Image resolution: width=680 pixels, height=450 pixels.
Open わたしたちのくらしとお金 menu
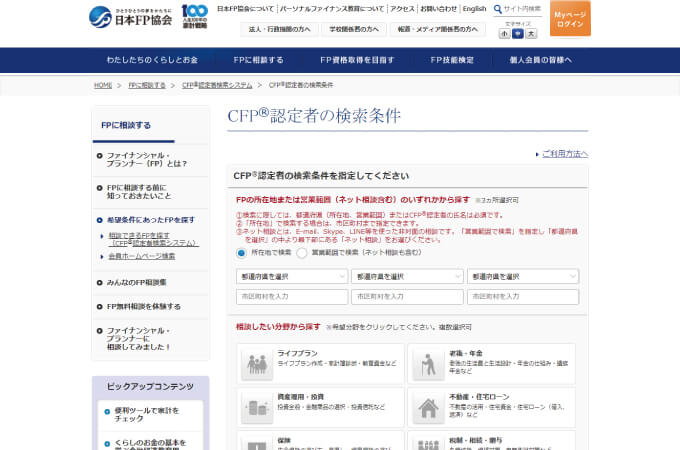coord(152,60)
